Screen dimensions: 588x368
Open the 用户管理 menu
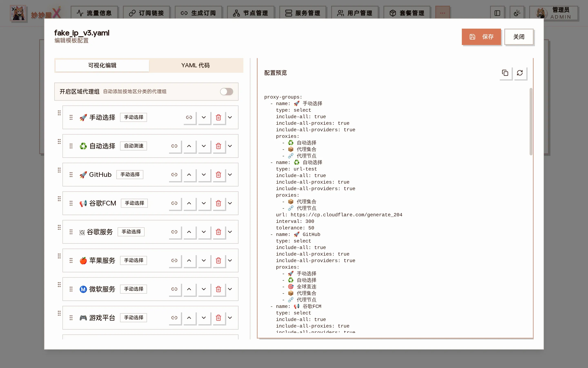[x=355, y=13]
